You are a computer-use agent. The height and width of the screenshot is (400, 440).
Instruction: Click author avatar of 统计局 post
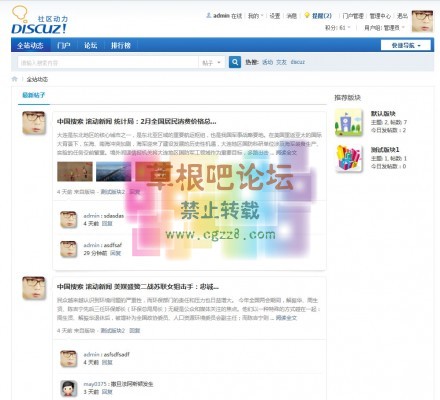tap(34, 123)
